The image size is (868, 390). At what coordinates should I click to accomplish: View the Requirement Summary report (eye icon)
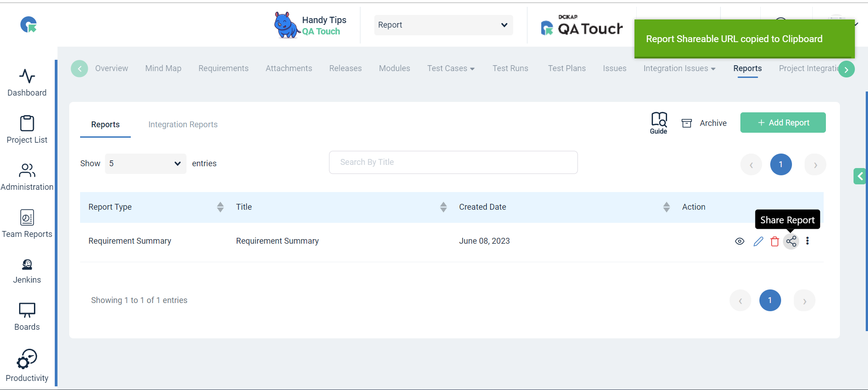[739, 241]
